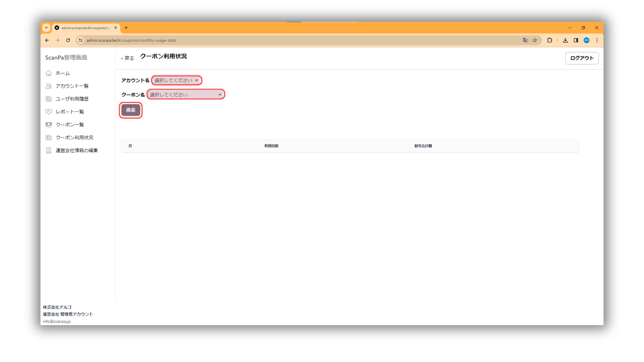This screenshot has height=362, width=644.
Task: Click the ログアウト button
Action: 582,58
